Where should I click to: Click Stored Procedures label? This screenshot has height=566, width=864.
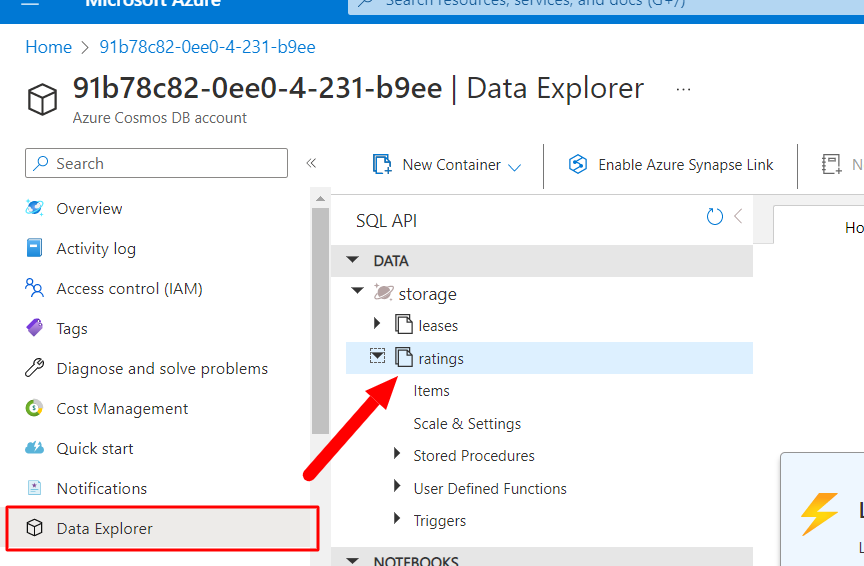(474, 455)
